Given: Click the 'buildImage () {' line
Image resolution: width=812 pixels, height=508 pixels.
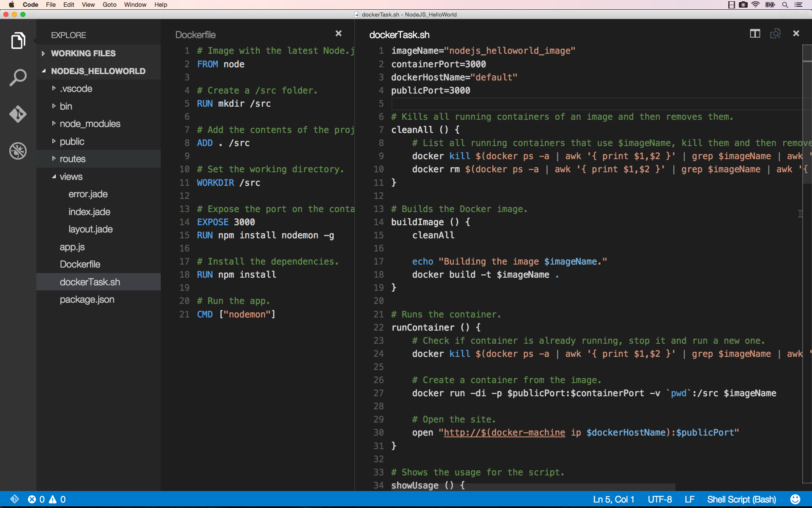Looking at the screenshot, I should (x=431, y=222).
